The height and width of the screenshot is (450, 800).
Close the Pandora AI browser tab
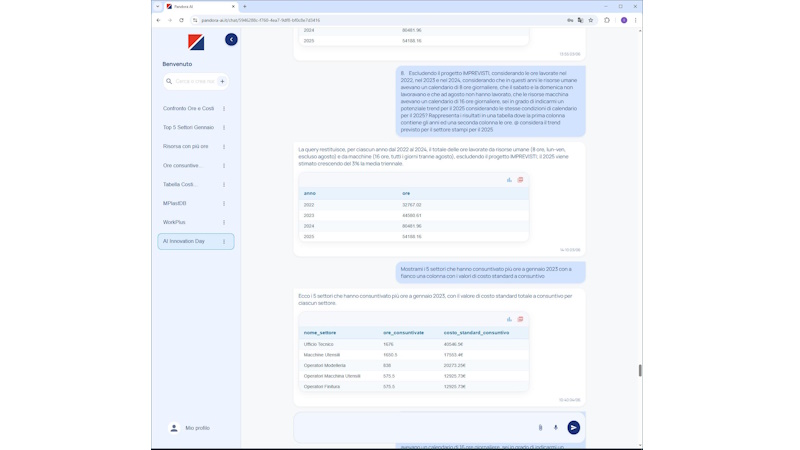coord(233,7)
